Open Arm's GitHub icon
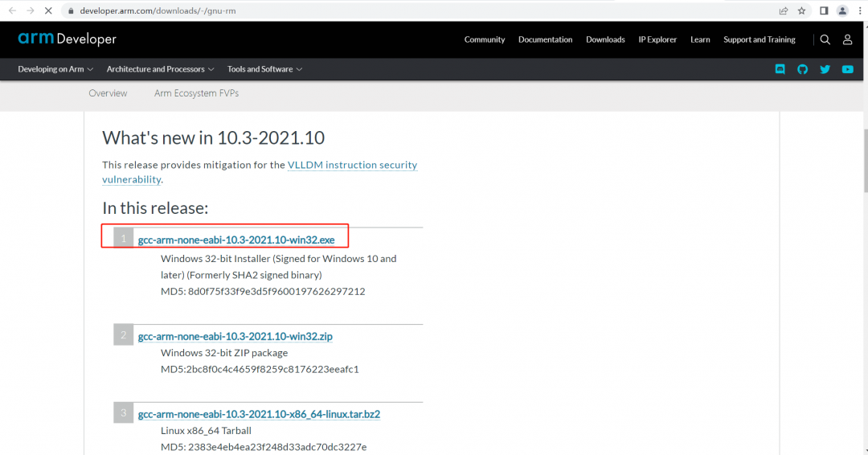 [x=803, y=69]
